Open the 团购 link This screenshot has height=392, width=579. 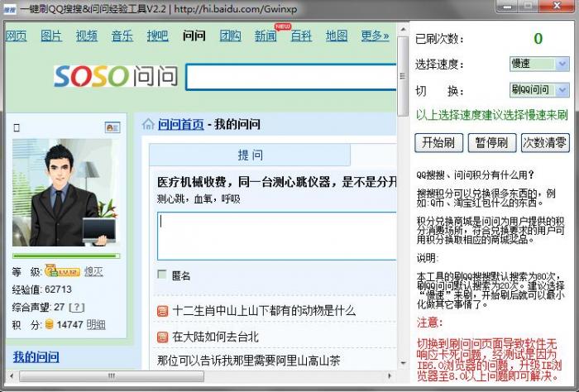pyautogui.click(x=231, y=36)
